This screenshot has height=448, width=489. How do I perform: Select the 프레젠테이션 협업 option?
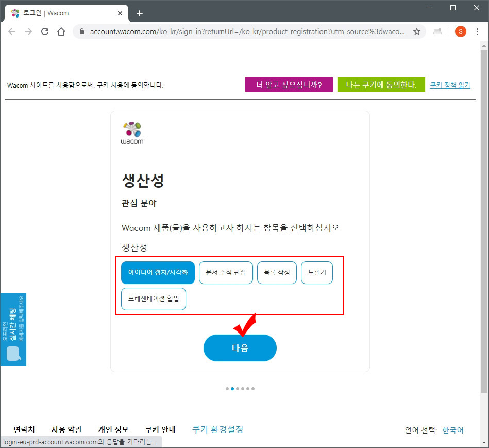point(153,299)
